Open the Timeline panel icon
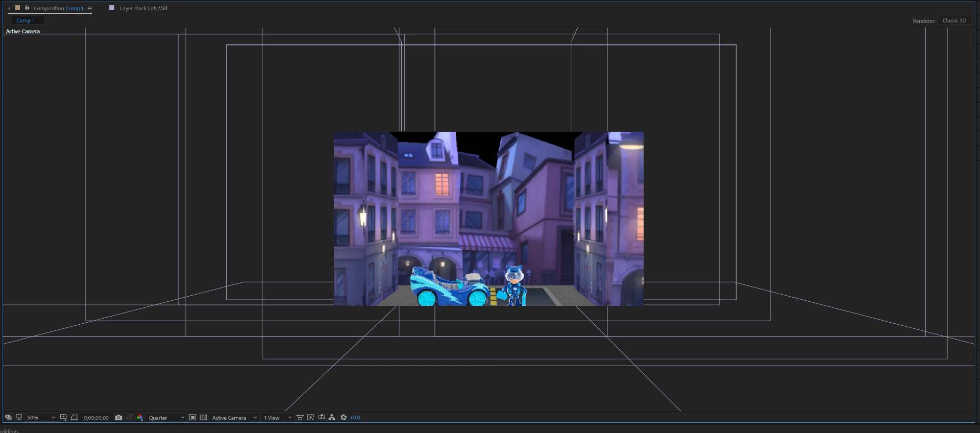The height and width of the screenshot is (433, 980). tap(322, 417)
